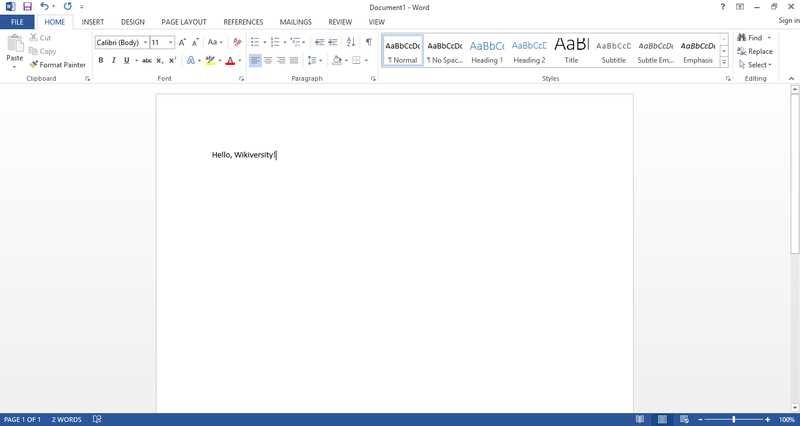Image resolution: width=800 pixels, height=426 pixels.
Task: Click the bullets list icon
Action: point(254,42)
